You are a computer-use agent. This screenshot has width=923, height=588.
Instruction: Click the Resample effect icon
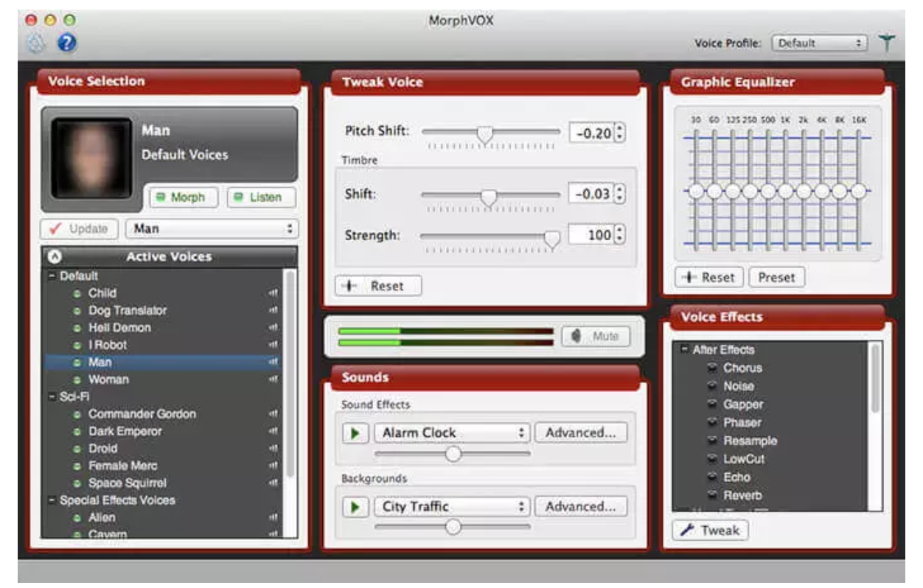click(x=712, y=441)
